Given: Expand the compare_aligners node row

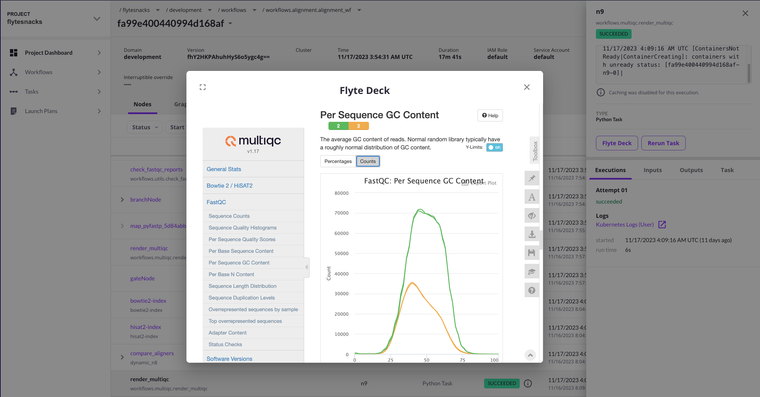Looking at the screenshot, I should click(122, 357).
